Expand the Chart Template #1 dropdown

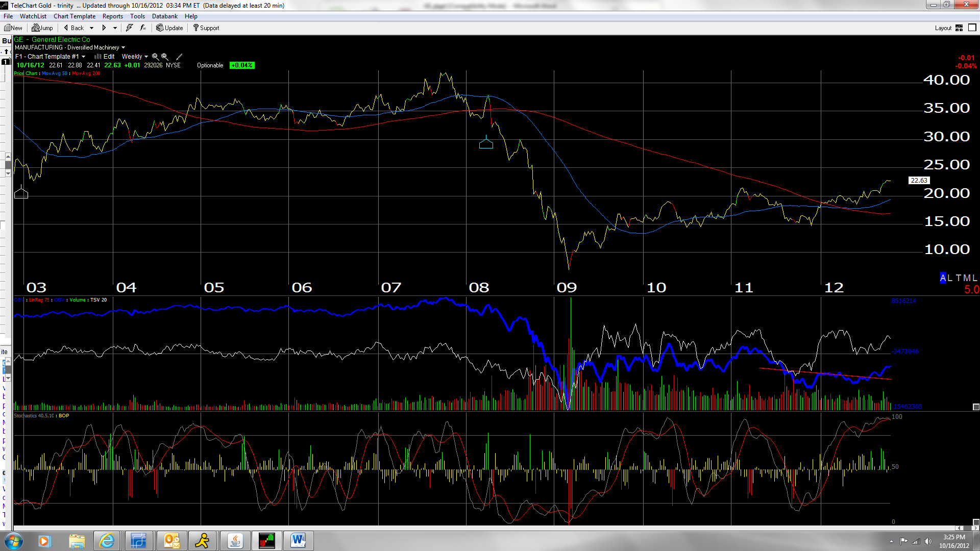click(51, 56)
